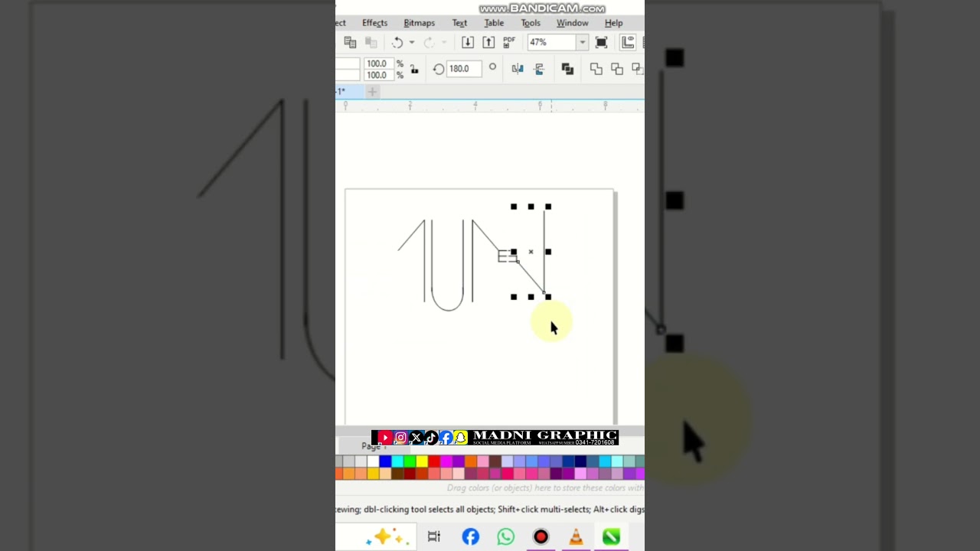The image size is (980, 551).
Task: Click the top-center selection handle
Action: point(531,207)
